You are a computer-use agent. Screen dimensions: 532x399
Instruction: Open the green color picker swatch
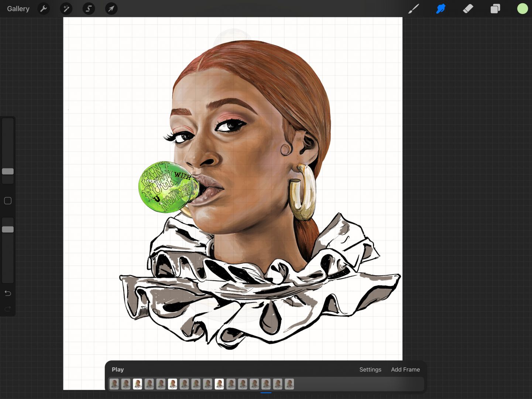522,8
